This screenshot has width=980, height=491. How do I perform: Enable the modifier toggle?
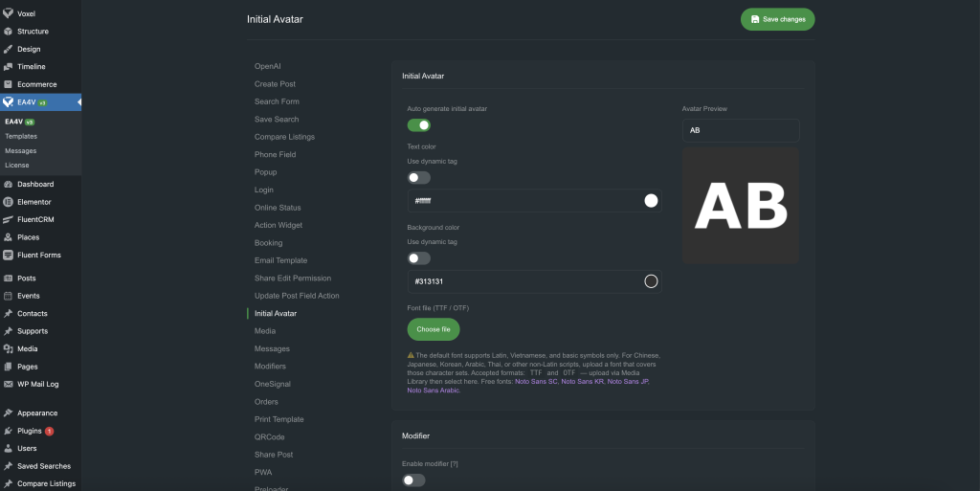tap(413, 480)
